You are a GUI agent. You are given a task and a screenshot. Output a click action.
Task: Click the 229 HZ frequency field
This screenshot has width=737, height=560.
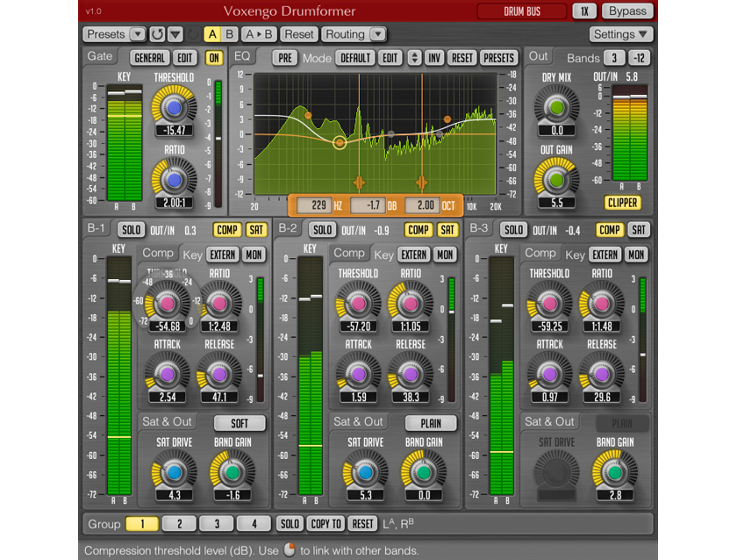pyautogui.click(x=314, y=205)
